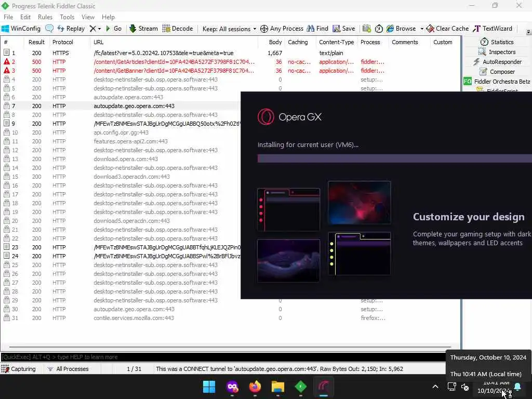Click the red sidebar theme thumbnail
The image size is (532, 399).
coord(288,209)
